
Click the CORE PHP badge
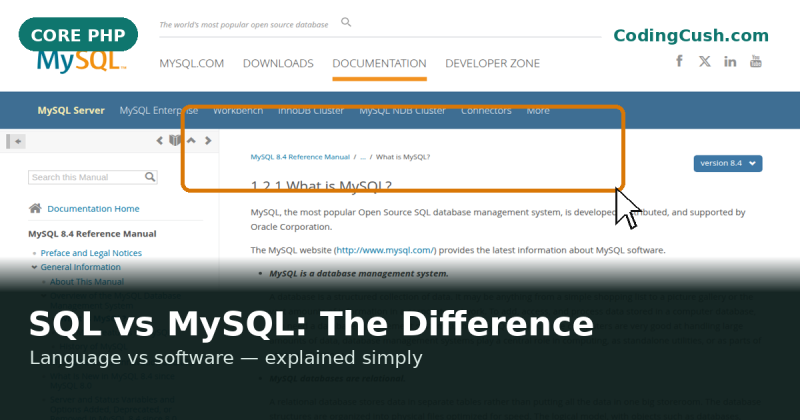pos(78,35)
